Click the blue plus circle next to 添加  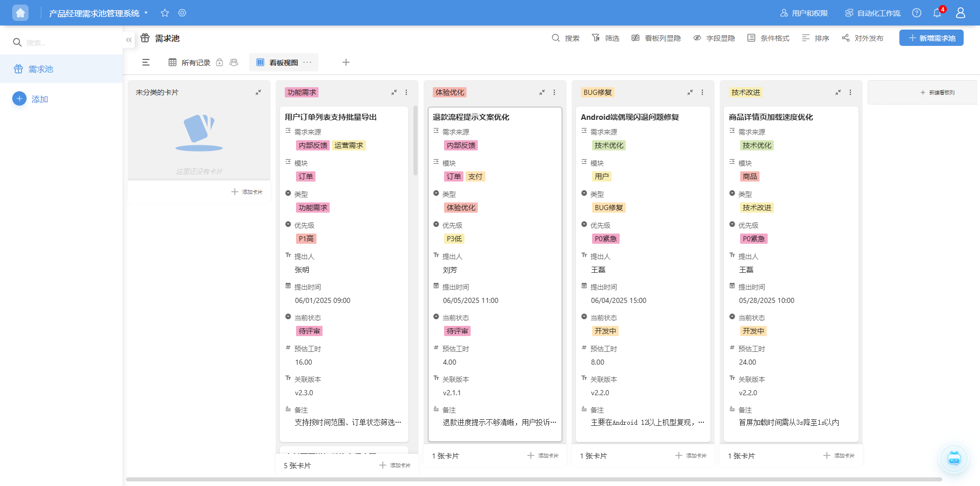pos(19,98)
